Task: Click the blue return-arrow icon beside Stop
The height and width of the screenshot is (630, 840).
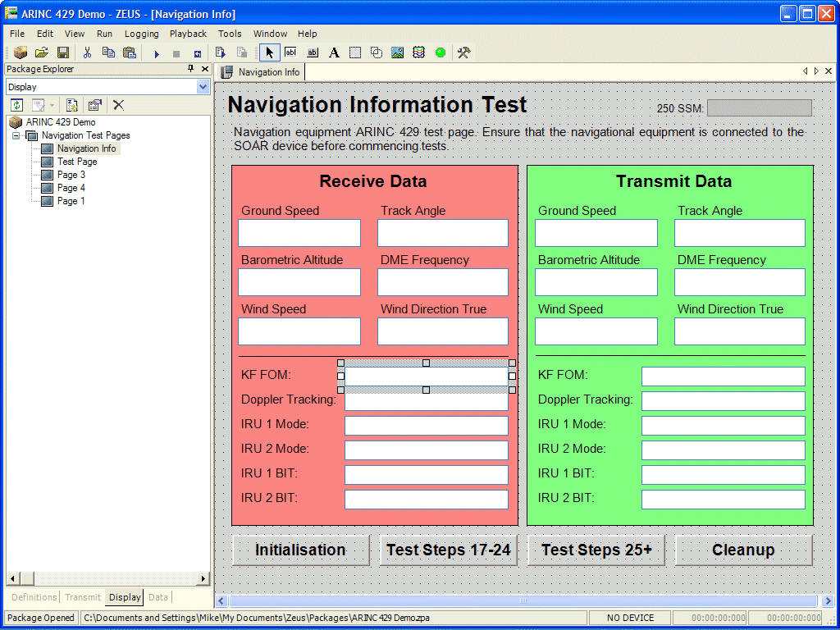Action: (198, 53)
